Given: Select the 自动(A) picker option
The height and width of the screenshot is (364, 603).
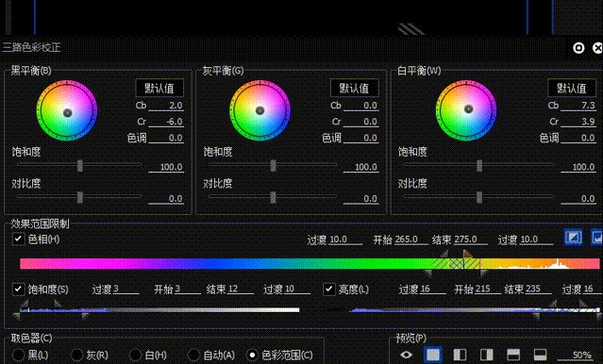Looking at the screenshot, I should 193,355.
